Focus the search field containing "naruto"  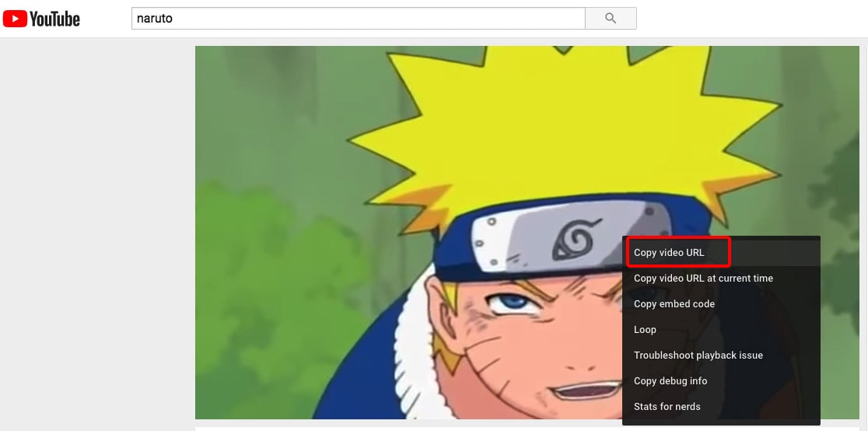point(358,18)
